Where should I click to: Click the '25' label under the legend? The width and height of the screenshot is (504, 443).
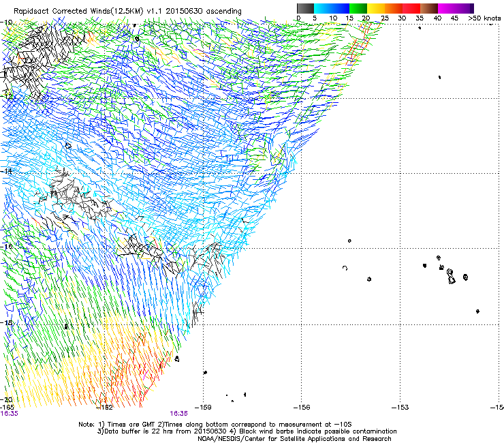pos(385,18)
